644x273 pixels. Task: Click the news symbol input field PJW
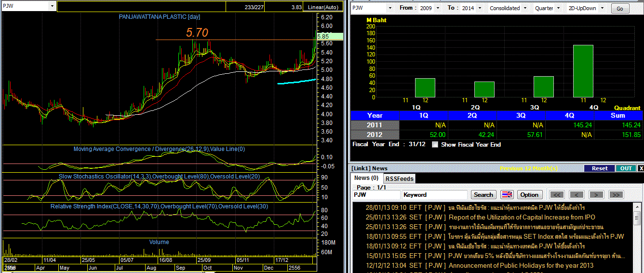pos(376,195)
